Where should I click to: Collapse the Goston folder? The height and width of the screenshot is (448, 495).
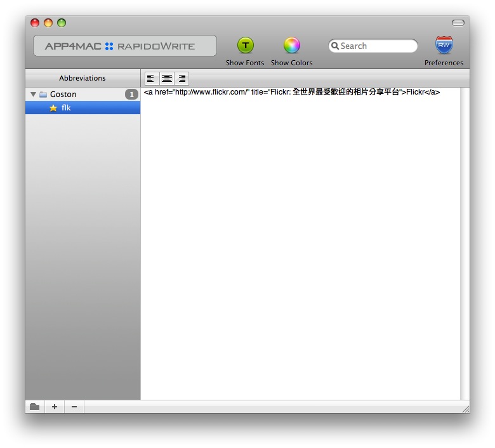(x=33, y=94)
